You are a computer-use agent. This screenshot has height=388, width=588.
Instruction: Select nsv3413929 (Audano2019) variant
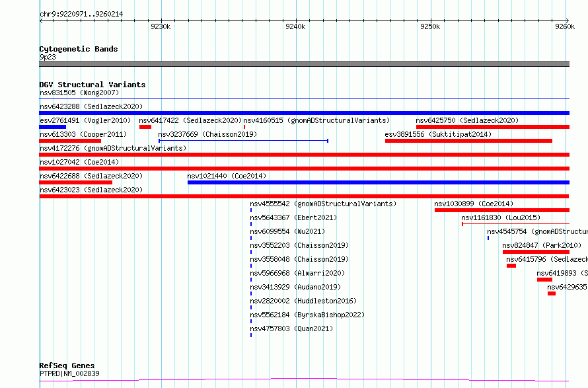(295, 287)
